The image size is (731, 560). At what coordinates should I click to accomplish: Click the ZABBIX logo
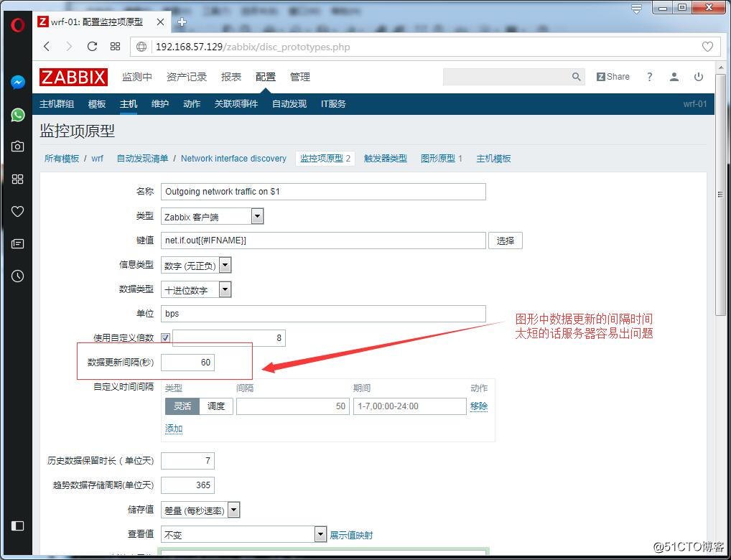73,77
